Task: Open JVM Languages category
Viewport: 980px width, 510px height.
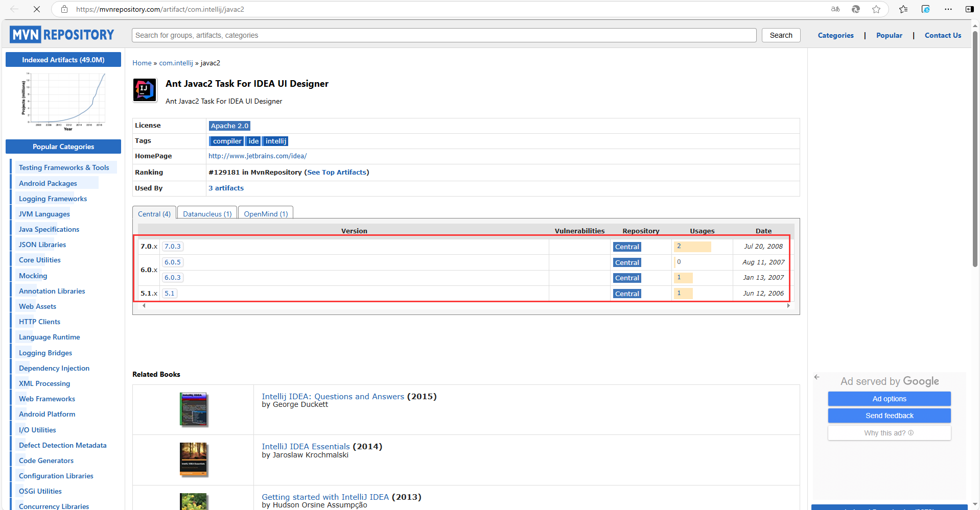Action: point(44,214)
